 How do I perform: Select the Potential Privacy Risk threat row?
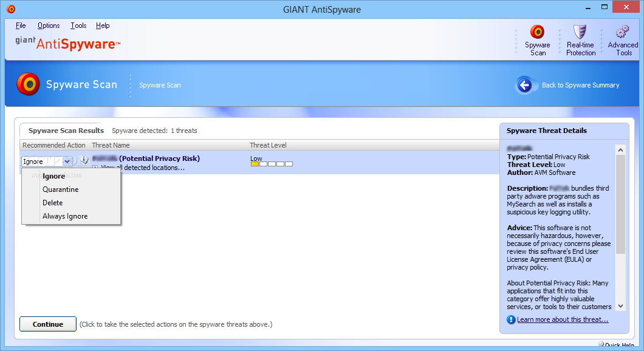tap(259, 162)
